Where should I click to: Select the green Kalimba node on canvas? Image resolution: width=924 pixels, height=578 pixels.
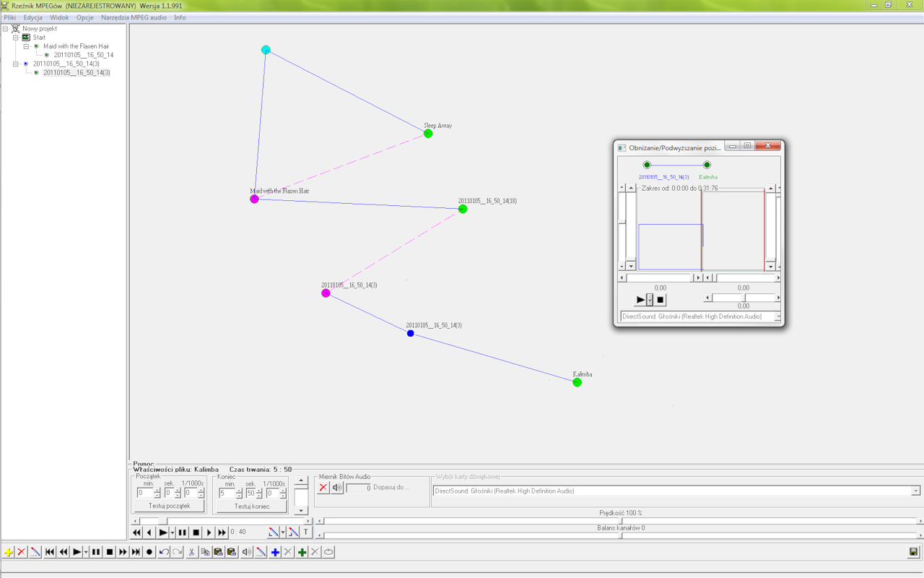(x=577, y=382)
